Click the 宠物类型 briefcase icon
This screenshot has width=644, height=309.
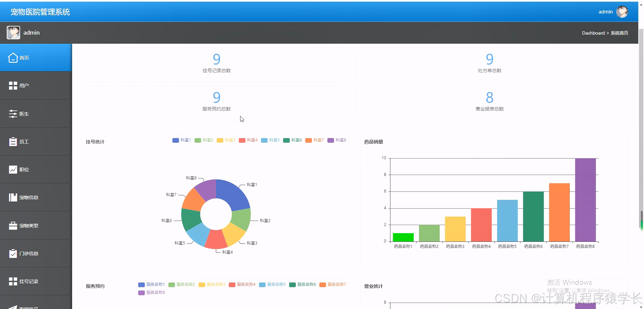click(x=13, y=226)
